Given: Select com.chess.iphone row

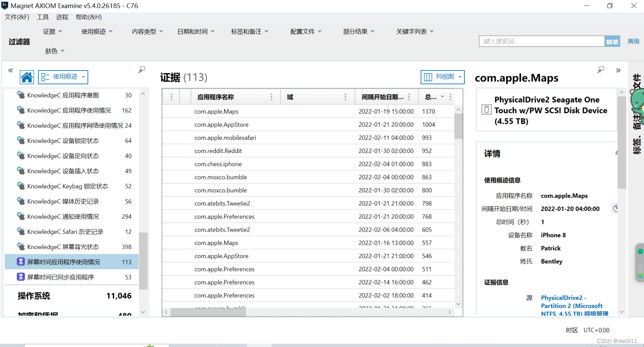Looking at the screenshot, I should pos(309,164).
